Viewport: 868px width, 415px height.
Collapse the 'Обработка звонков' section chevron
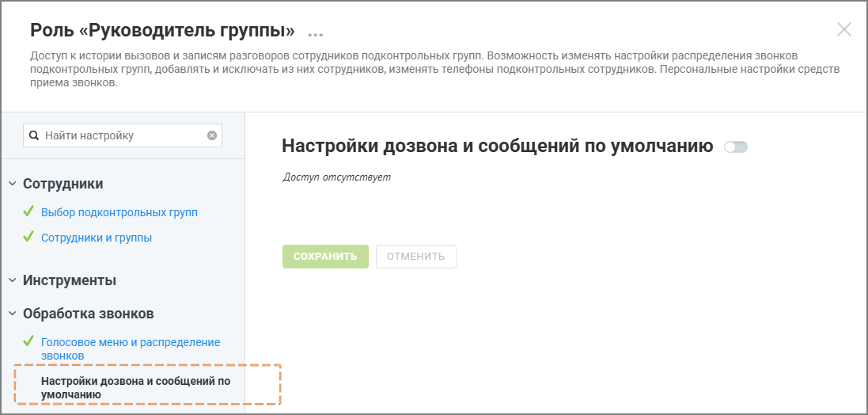pyautogui.click(x=12, y=314)
